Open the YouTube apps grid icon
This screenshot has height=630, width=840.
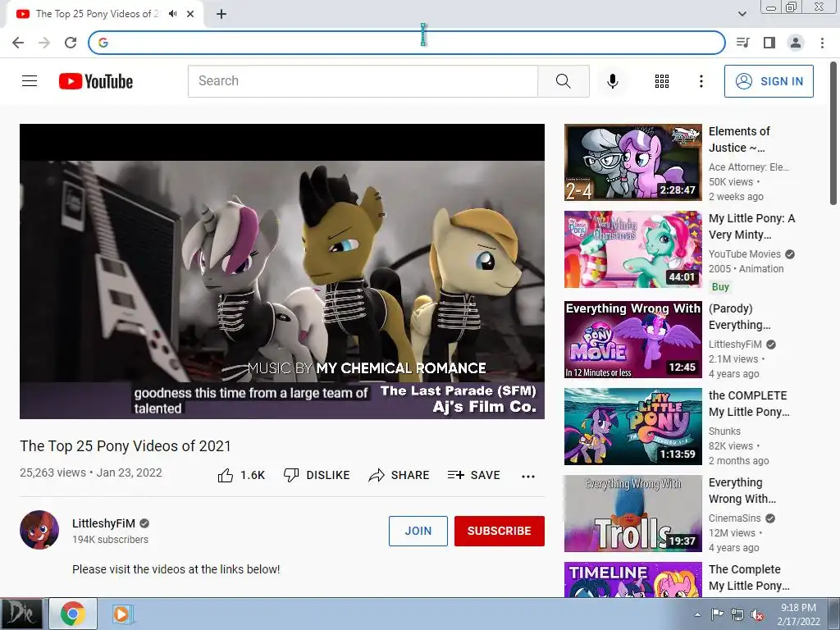click(662, 81)
